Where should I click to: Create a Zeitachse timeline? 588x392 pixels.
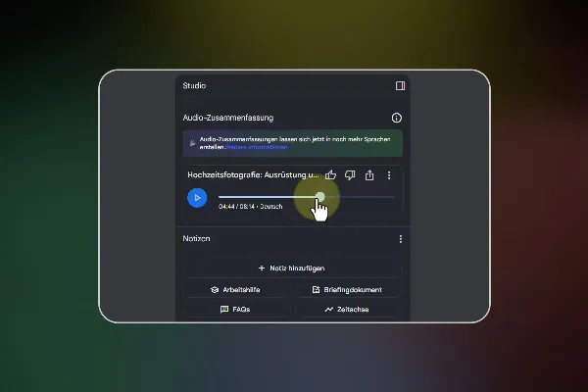click(347, 309)
